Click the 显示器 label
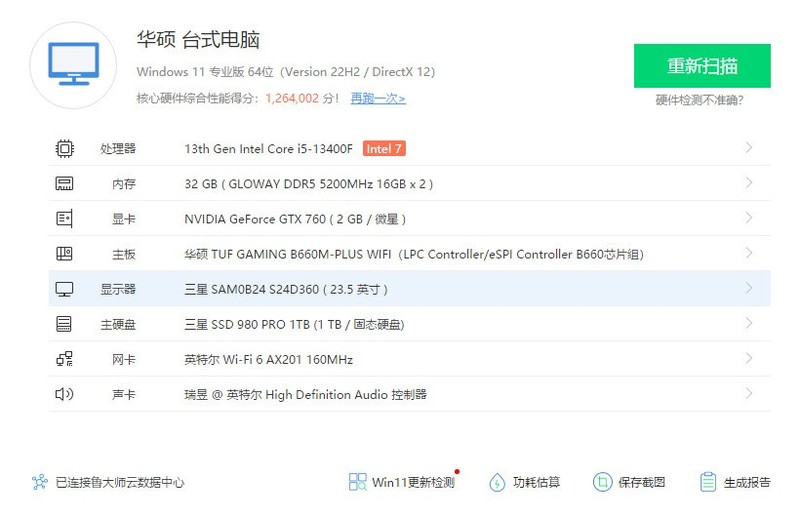 coord(118,289)
